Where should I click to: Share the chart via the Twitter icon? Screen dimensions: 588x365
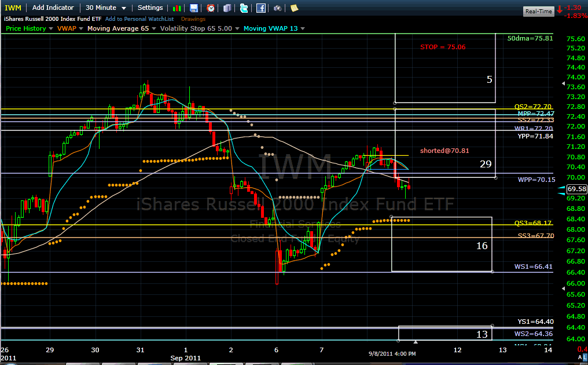[244, 8]
